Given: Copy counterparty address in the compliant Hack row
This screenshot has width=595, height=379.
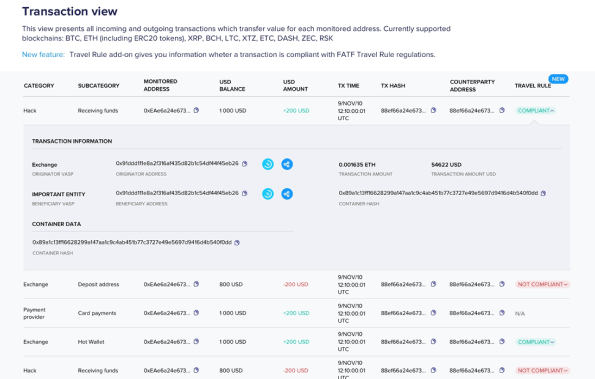Looking at the screenshot, I should point(502,110).
